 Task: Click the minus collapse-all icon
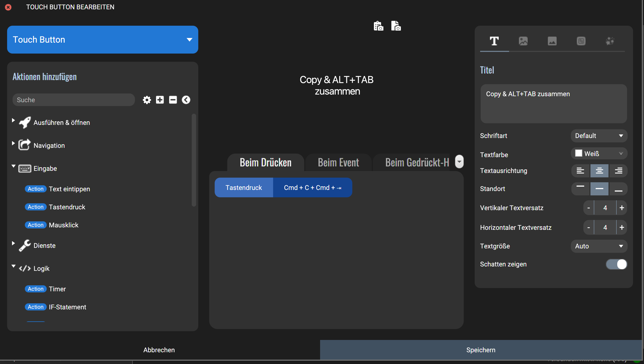173,100
